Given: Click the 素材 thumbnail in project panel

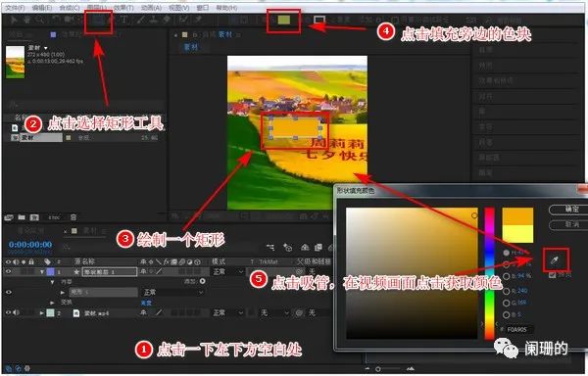Looking at the screenshot, I should (x=16, y=62).
